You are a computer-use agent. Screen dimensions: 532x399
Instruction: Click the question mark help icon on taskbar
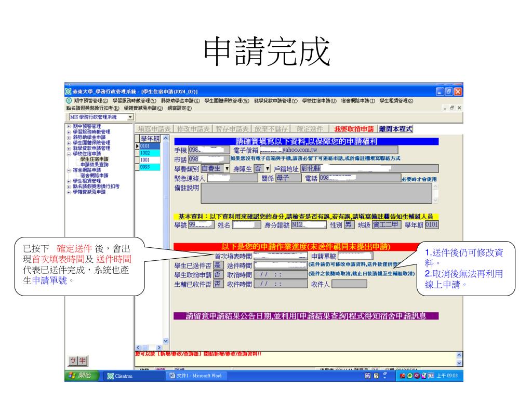[376, 376]
